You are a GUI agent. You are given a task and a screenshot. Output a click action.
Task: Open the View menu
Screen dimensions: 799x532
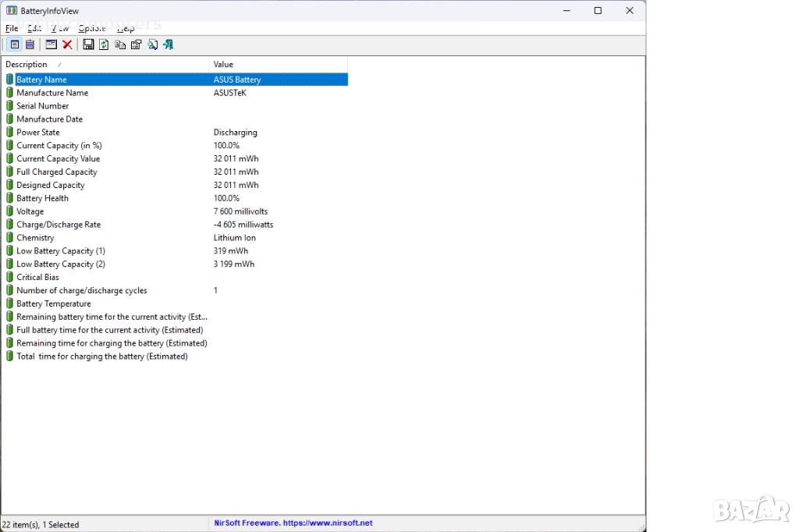click(x=60, y=28)
